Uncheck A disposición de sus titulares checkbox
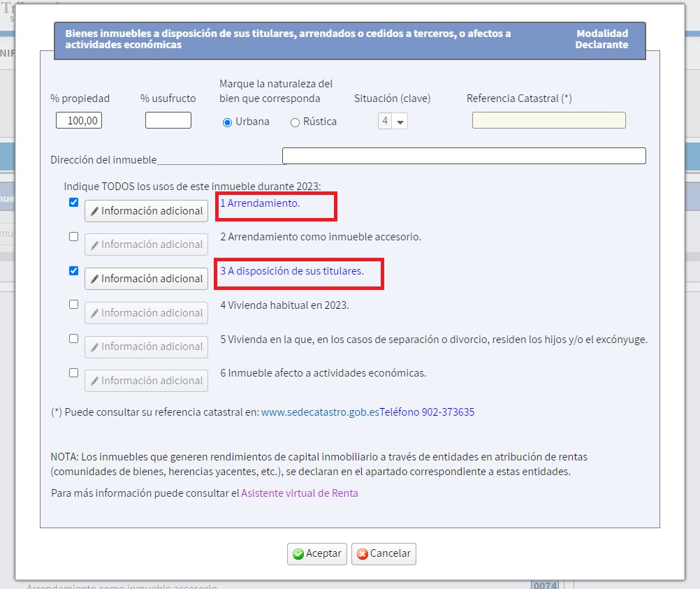 click(x=74, y=270)
